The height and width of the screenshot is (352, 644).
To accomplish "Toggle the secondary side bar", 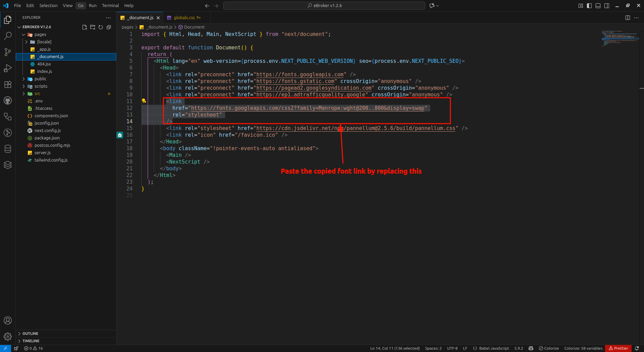I will tap(607, 6).
